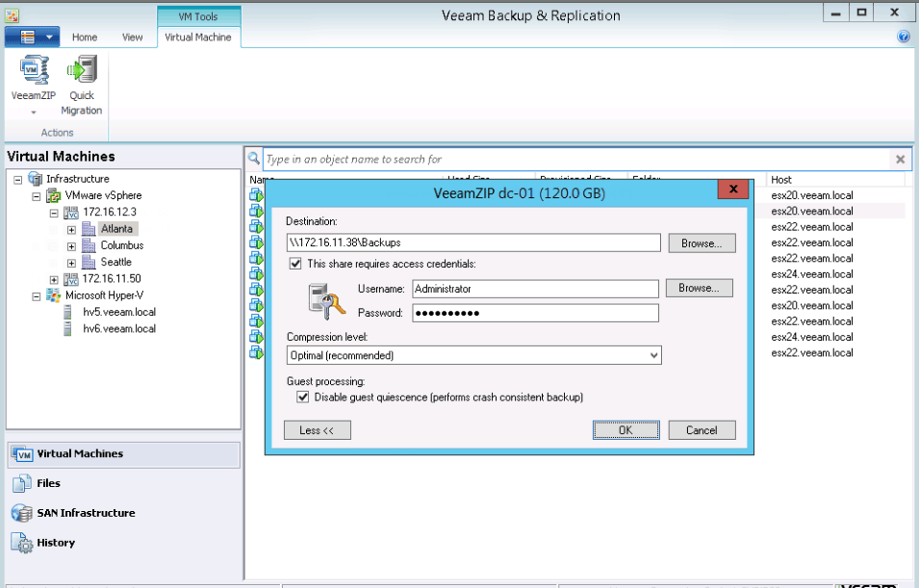Click OK in the VeeamZIP dialog

click(x=625, y=430)
